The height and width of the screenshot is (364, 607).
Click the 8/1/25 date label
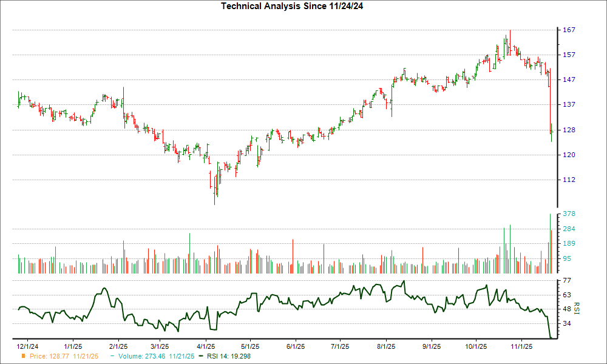[x=385, y=346]
